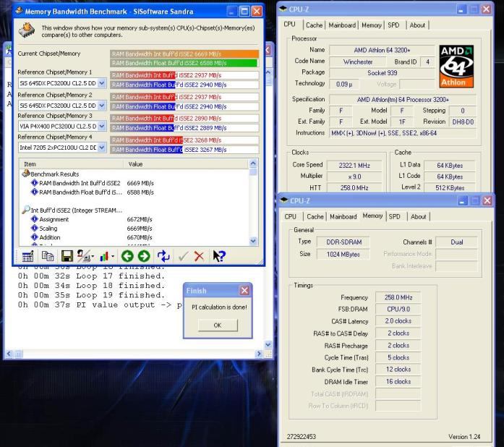Click the HTT 258.0 MHz field

tap(354, 187)
